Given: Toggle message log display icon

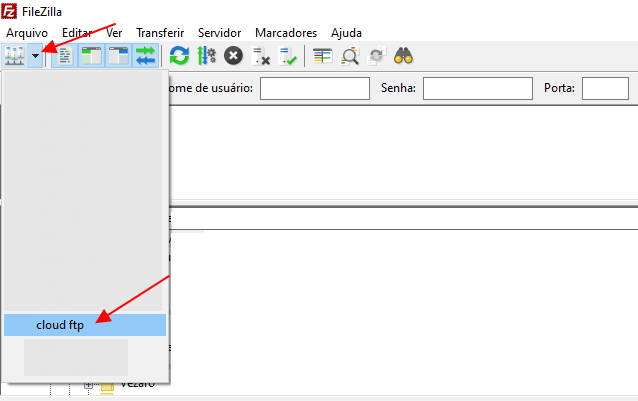Looking at the screenshot, I should 65,56.
